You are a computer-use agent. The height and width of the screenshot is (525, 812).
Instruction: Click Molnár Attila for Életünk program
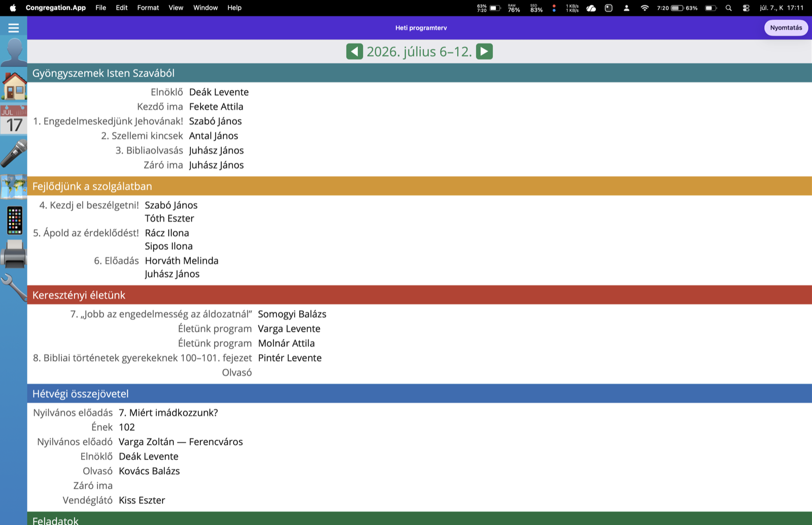point(286,343)
